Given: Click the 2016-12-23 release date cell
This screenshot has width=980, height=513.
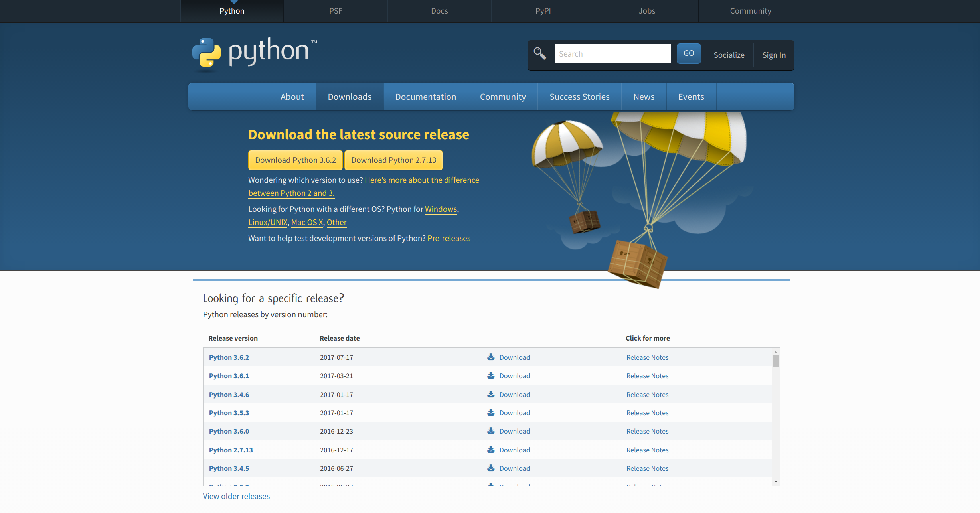Looking at the screenshot, I should click(336, 431).
